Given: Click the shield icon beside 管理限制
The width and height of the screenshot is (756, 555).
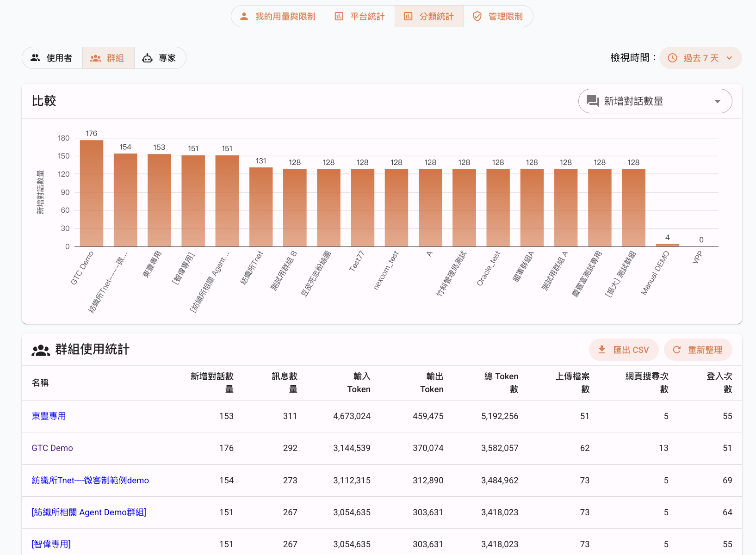Looking at the screenshot, I should (x=477, y=16).
